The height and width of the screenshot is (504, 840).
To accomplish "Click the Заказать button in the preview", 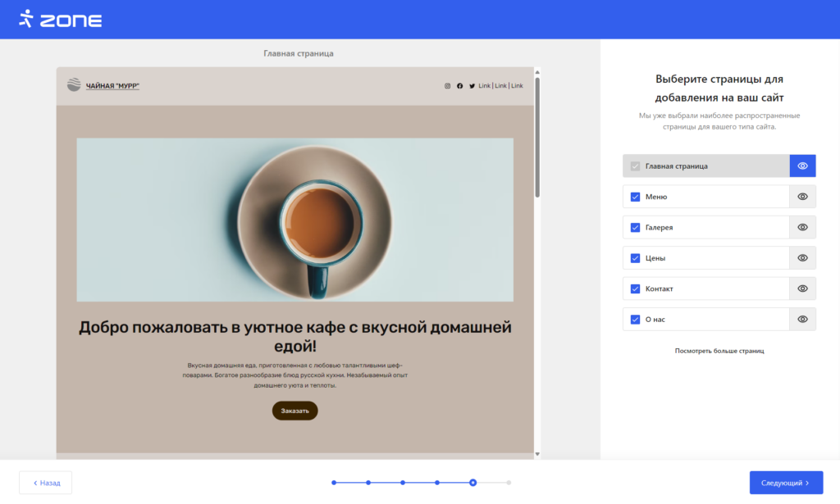I will coord(294,411).
